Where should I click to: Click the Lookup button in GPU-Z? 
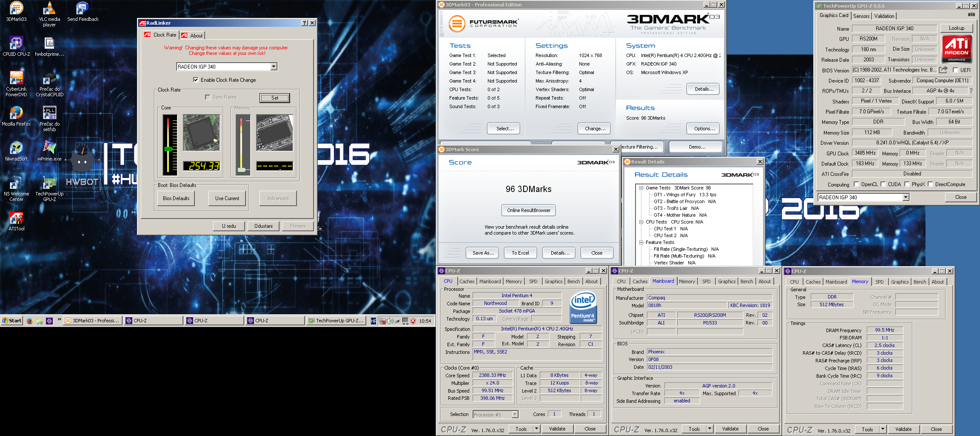pos(957,28)
